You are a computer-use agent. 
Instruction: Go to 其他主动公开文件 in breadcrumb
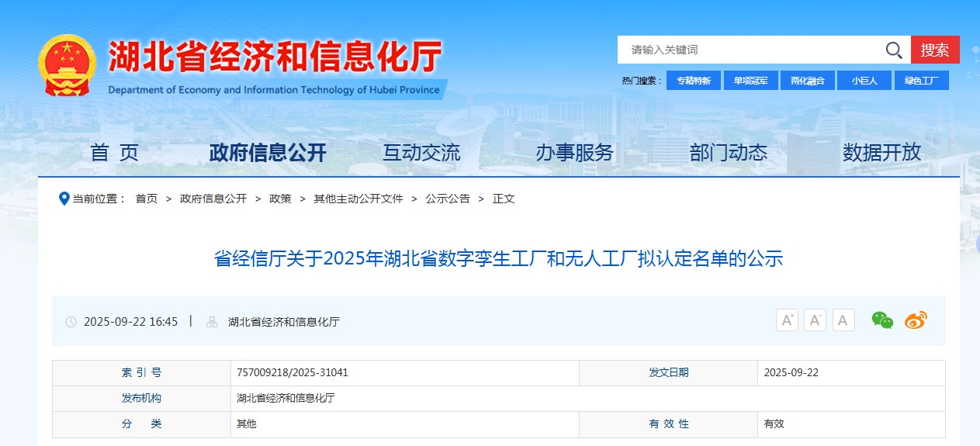(358, 199)
